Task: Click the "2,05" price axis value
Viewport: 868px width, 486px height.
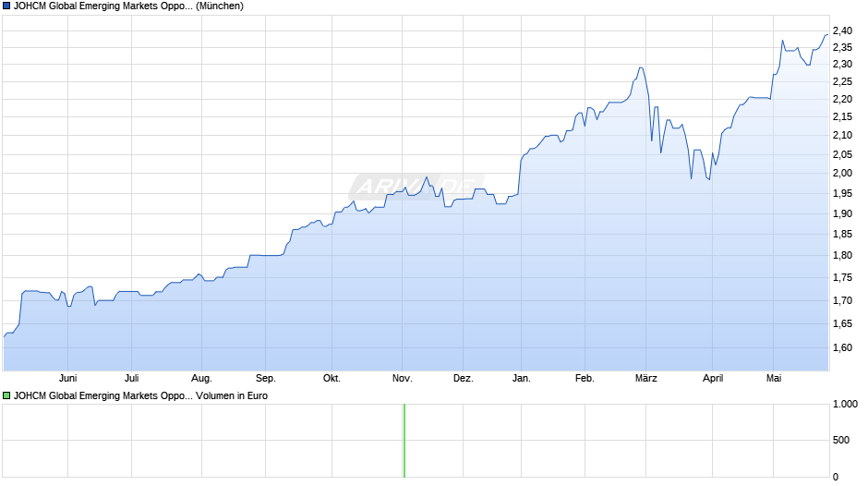Action: pyautogui.click(x=842, y=154)
